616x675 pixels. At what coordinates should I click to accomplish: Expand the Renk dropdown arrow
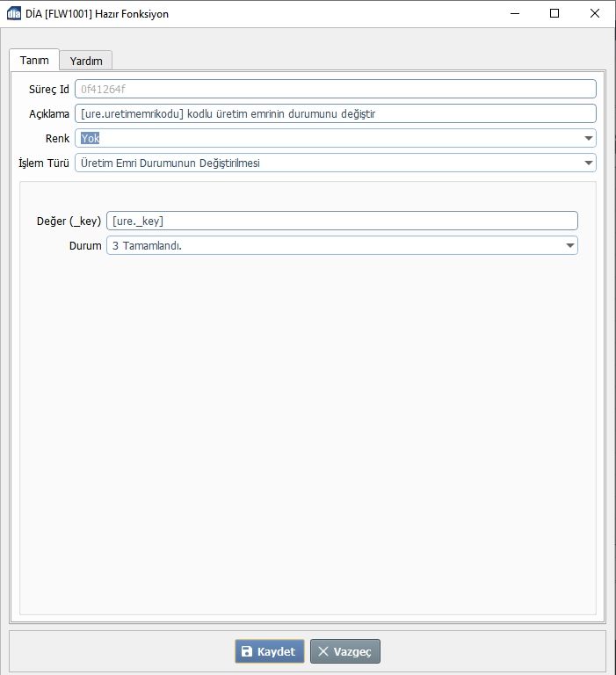point(587,138)
